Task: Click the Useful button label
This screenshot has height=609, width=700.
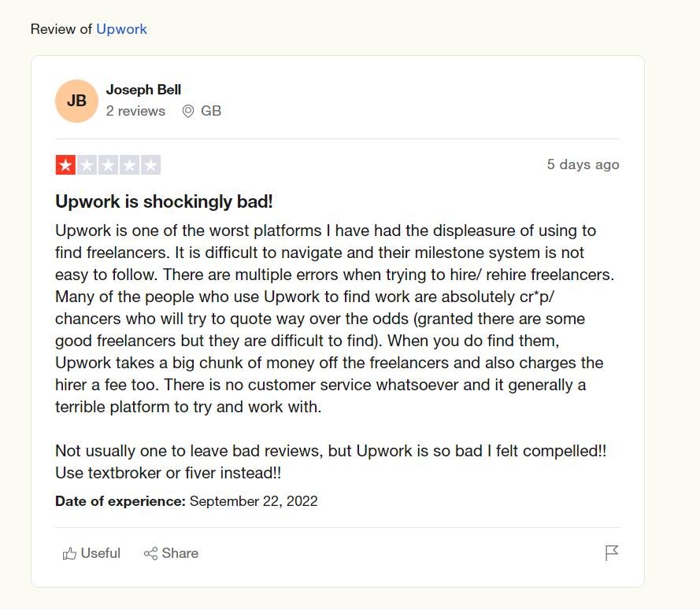Action: [x=101, y=553]
